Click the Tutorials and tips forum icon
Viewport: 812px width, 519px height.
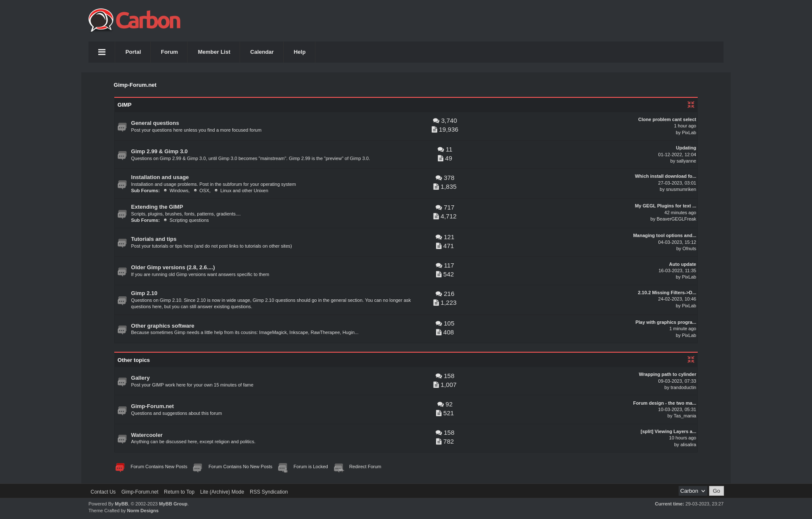[122, 243]
